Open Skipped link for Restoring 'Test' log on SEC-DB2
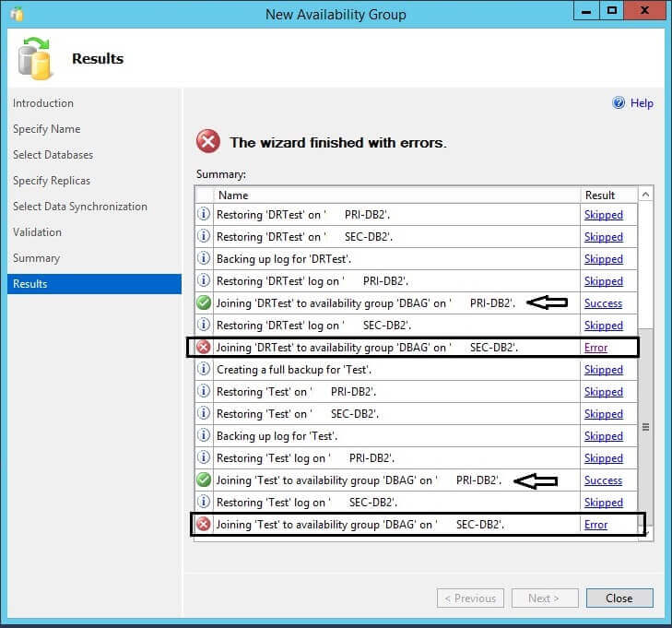The image size is (672, 628). [x=604, y=503]
